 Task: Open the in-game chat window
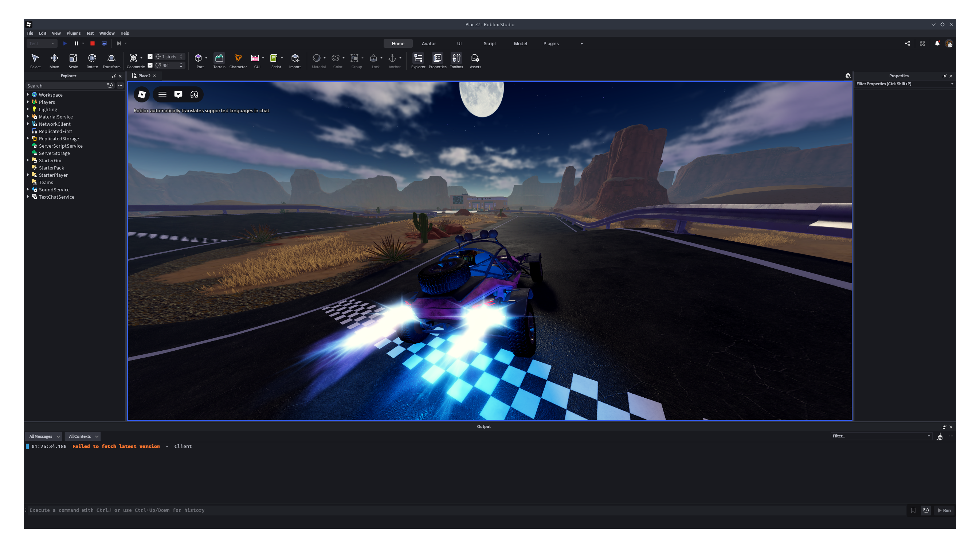tap(178, 94)
